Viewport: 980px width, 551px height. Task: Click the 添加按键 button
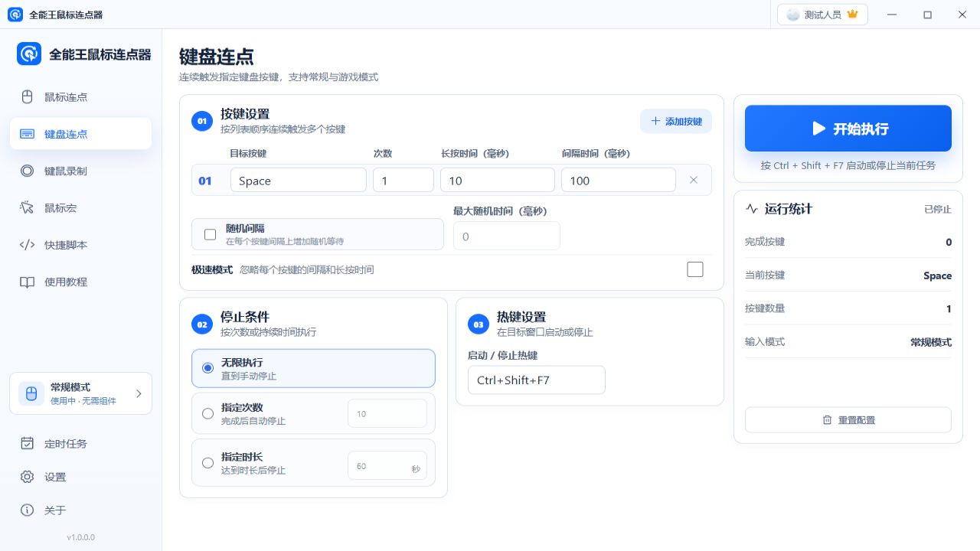676,121
